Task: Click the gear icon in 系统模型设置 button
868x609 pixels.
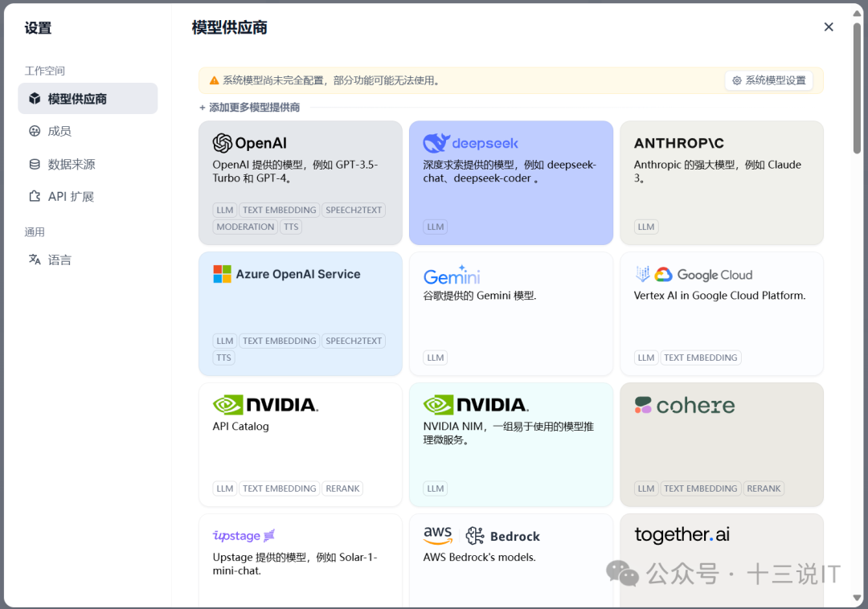Action: [737, 81]
